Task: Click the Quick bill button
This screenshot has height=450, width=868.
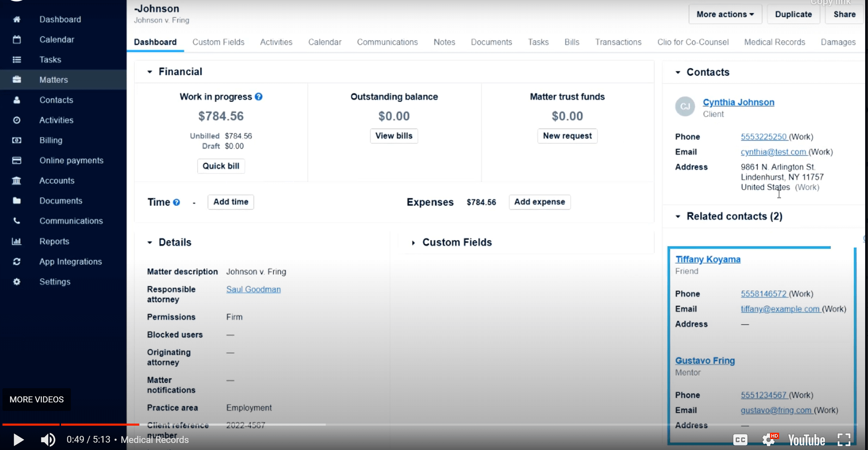Action: tap(221, 166)
